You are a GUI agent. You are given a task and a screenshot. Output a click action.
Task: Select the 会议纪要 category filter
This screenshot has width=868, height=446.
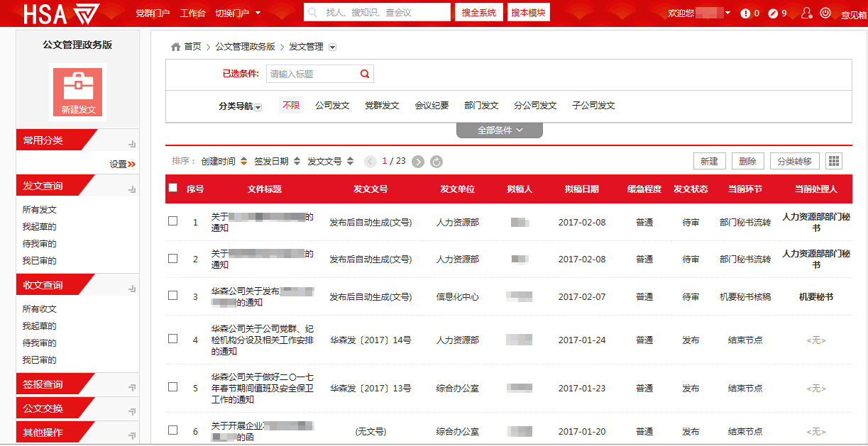point(432,106)
